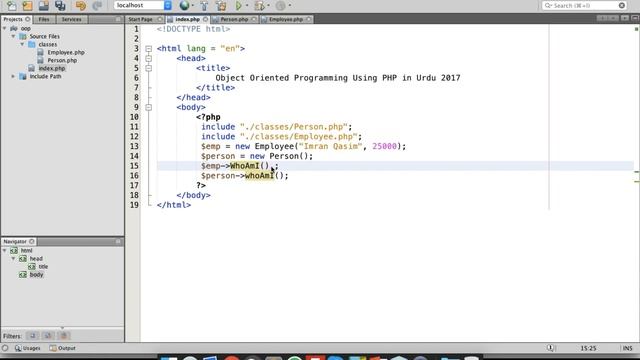Show the opened documents list arrow
The image size is (640, 360).
(x=625, y=18)
